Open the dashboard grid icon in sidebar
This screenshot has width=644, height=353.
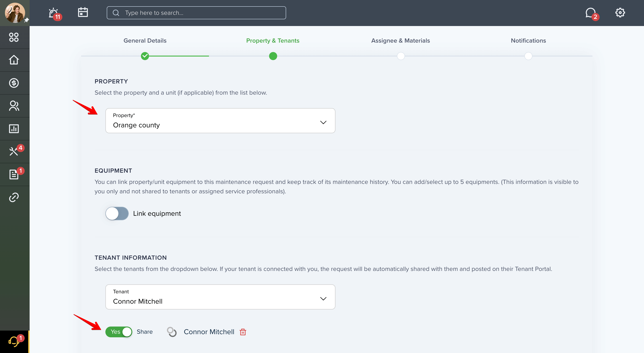(14, 37)
